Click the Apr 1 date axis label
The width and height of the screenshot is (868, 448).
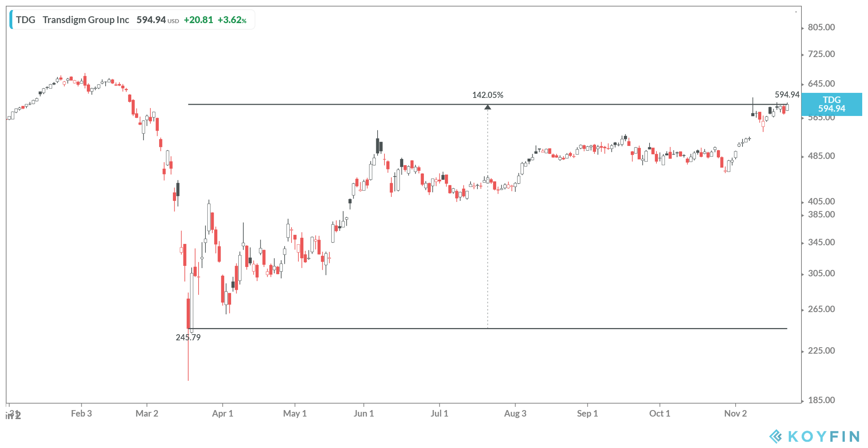coord(222,414)
